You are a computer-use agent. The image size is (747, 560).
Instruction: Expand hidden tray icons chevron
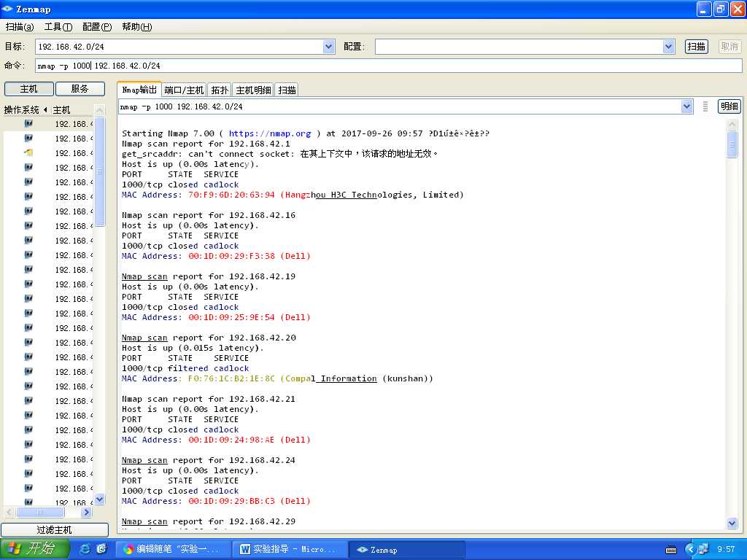(690, 550)
